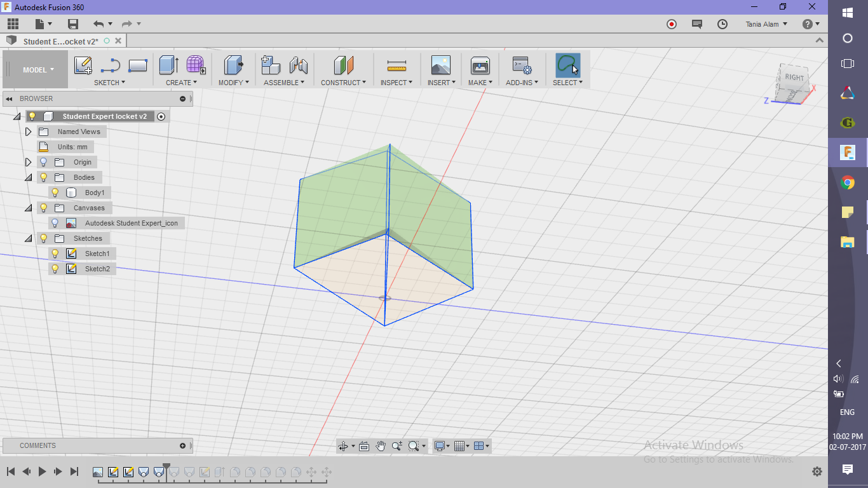The height and width of the screenshot is (488, 868).
Task: Show the Autodesk Student Expert_icon canvas
Action: (55, 223)
